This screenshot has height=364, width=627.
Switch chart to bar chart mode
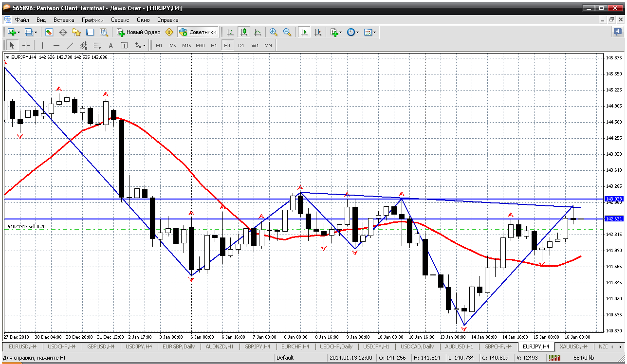tap(230, 32)
